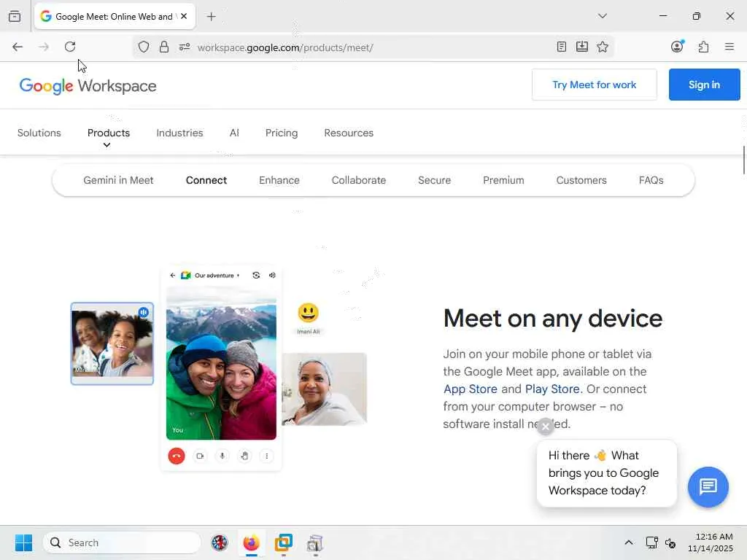Viewport: 747px width, 560px height.
Task: Dismiss the chat greeting popup
Action: point(546,427)
